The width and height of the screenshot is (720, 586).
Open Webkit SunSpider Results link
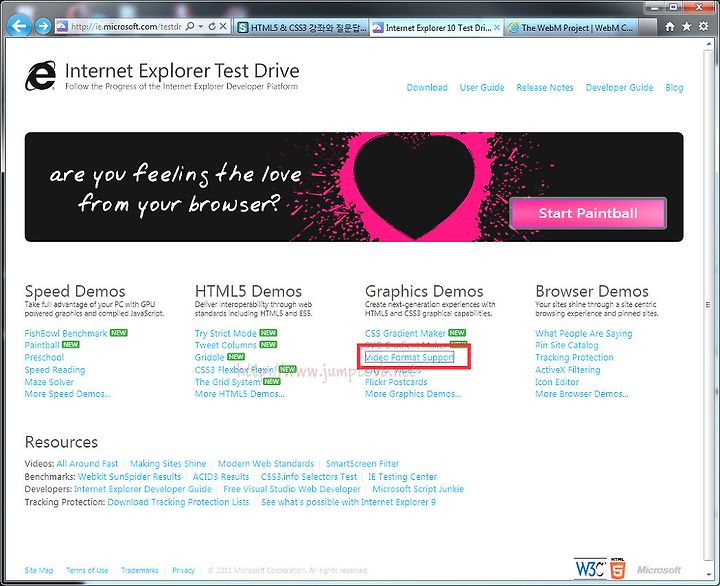click(129, 477)
